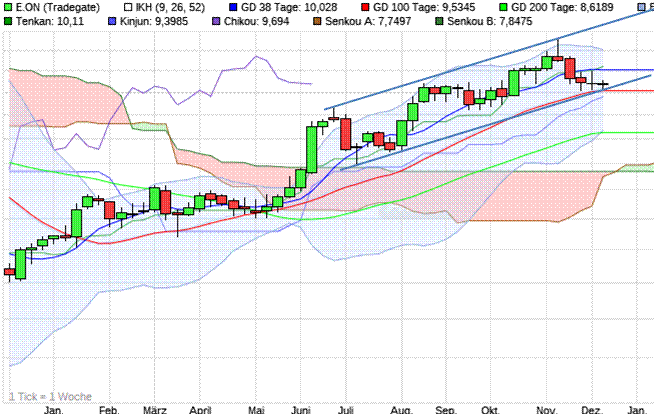This screenshot has height=415, width=655.
Task: Click the Chikou purple legend swatch
Action: pyautogui.click(x=216, y=21)
